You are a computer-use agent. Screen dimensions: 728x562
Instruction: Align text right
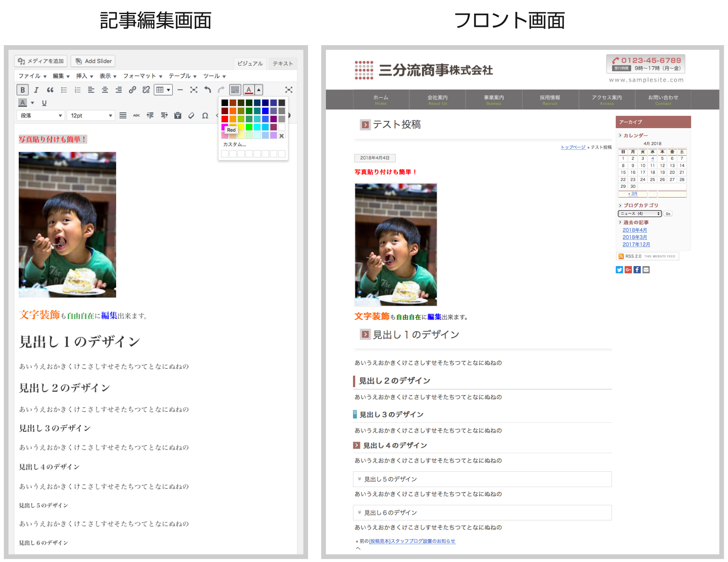[119, 90]
